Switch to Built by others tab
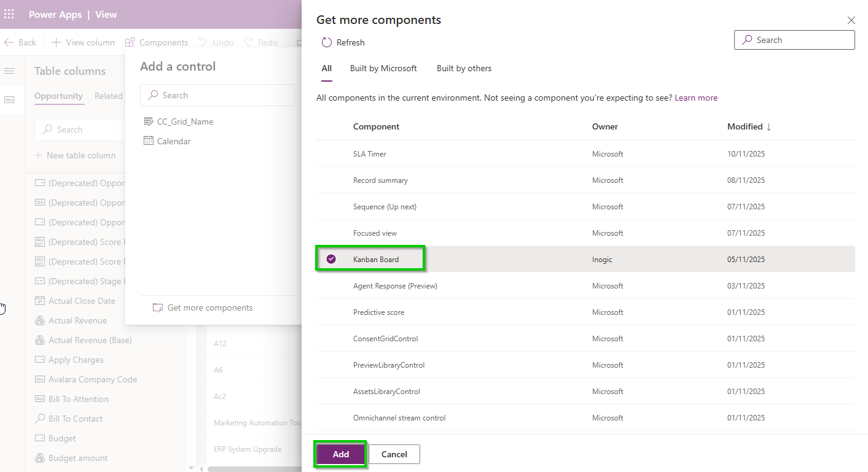Screen dimensions: 868x472 [464, 68]
